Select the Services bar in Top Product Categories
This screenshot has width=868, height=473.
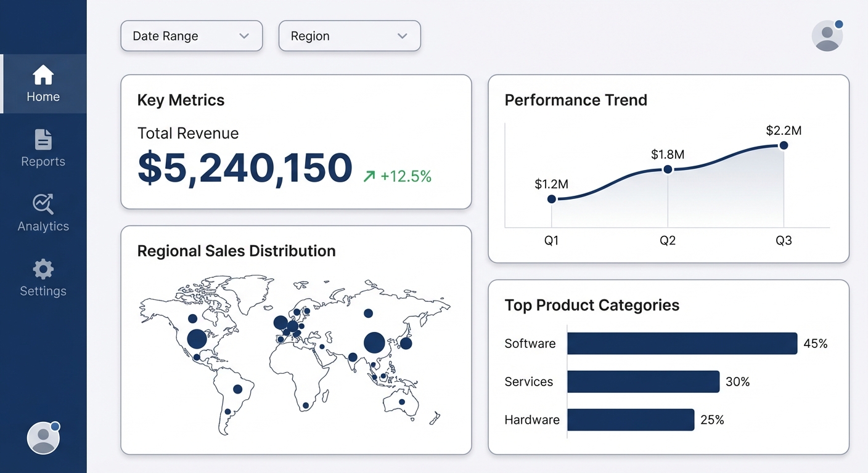click(643, 382)
